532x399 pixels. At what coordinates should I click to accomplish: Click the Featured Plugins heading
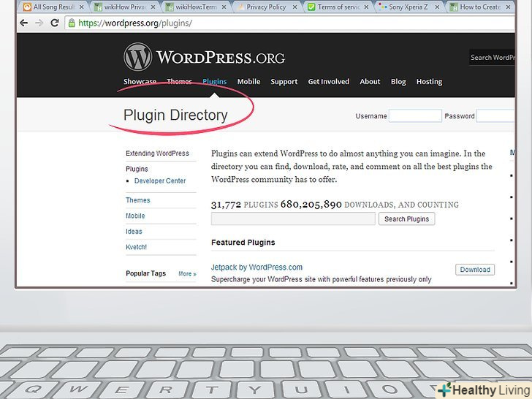click(x=243, y=243)
